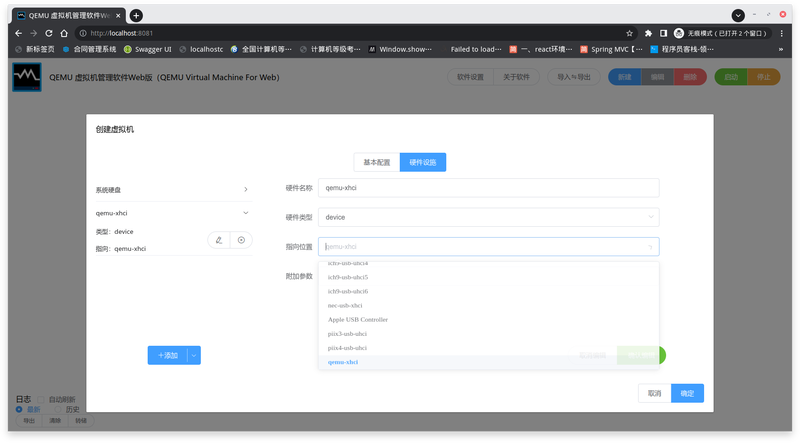This screenshot has height=443, width=800.
Task: Choose nec-usb-xhci from dropdown list
Action: click(x=488, y=306)
